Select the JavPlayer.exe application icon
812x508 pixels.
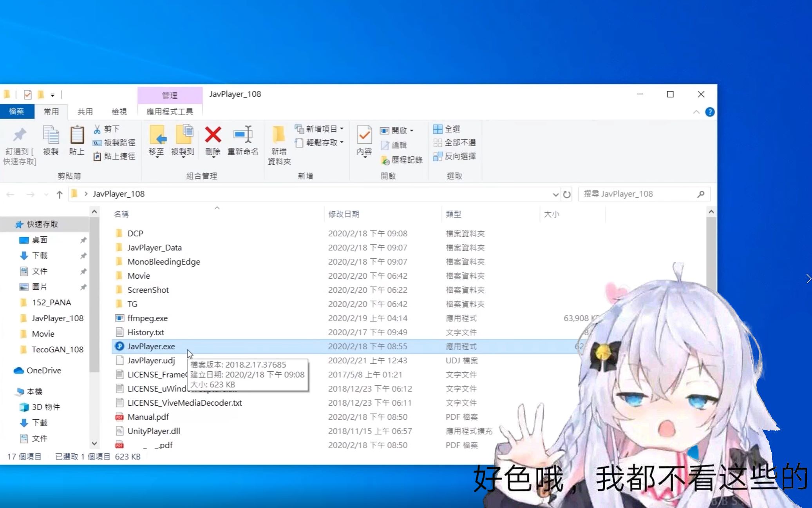click(119, 346)
